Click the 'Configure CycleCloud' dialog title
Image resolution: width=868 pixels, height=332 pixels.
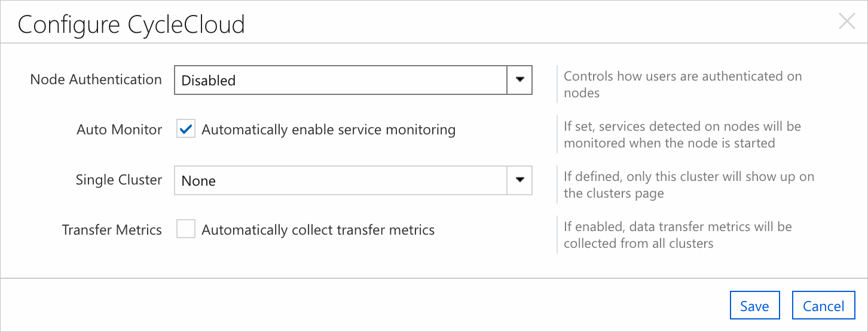(x=131, y=24)
